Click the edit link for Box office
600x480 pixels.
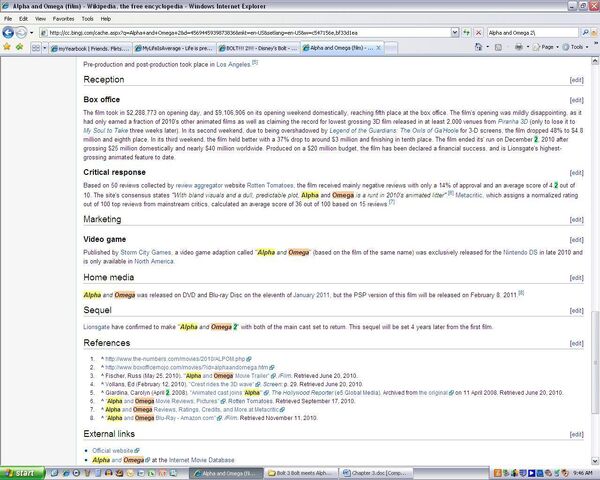(x=576, y=100)
